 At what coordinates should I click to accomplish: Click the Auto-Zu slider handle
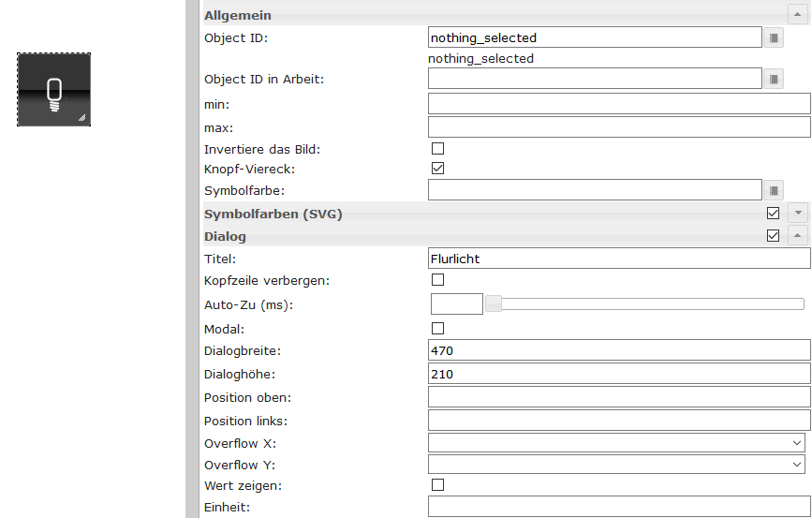(493, 303)
